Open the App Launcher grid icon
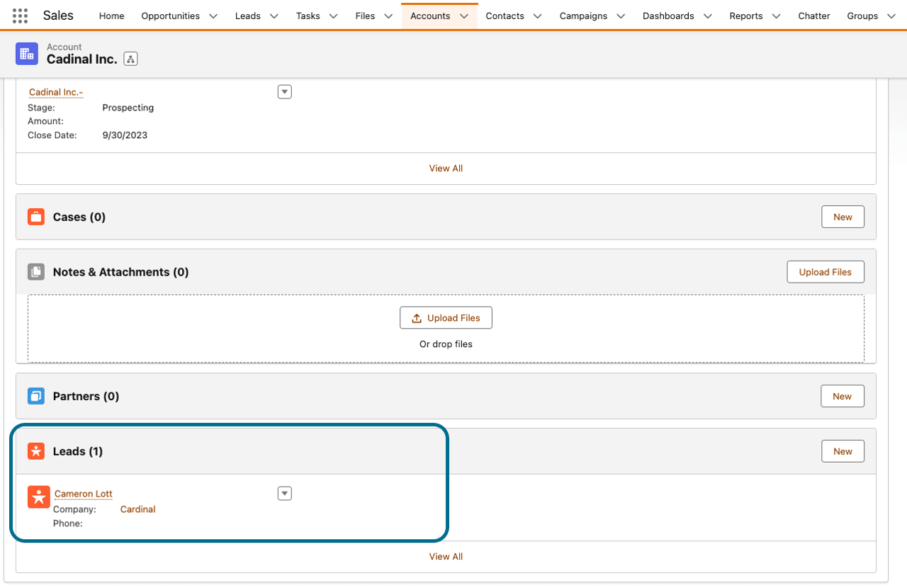 point(20,16)
